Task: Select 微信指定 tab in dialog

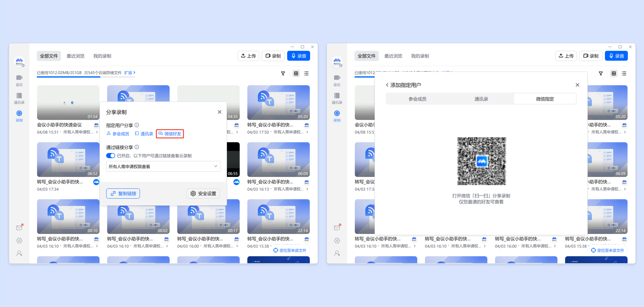Action: click(545, 99)
